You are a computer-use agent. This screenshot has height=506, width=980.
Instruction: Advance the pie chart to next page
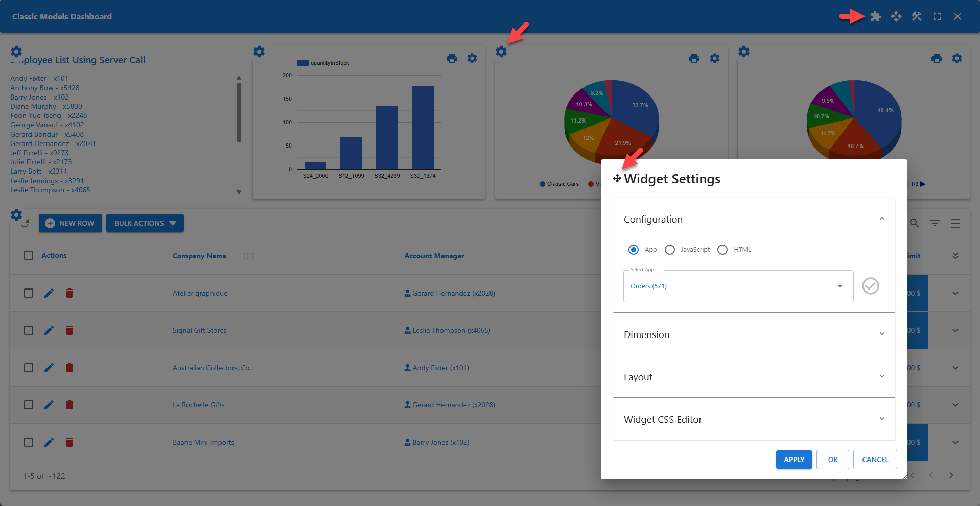point(923,184)
